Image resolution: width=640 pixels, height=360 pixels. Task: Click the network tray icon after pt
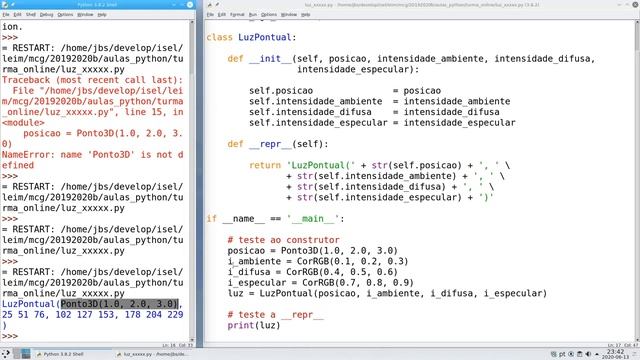(571, 354)
